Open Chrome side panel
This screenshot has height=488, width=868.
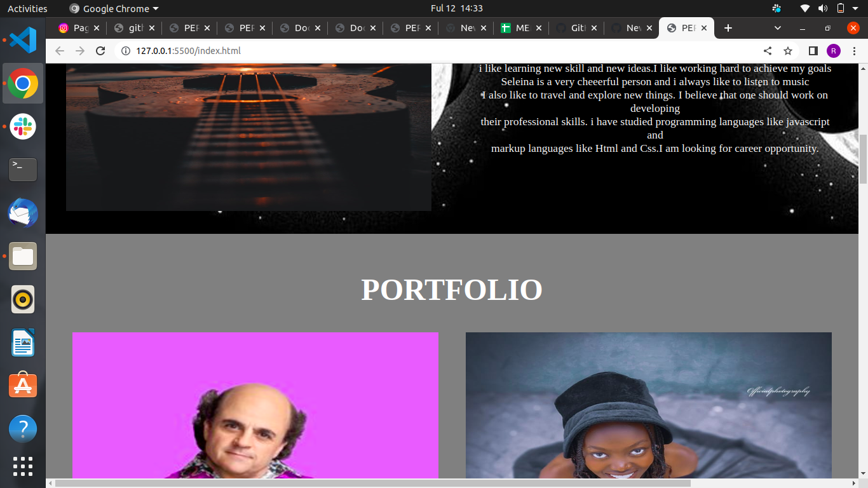pyautogui.click(x=813, y=51)
